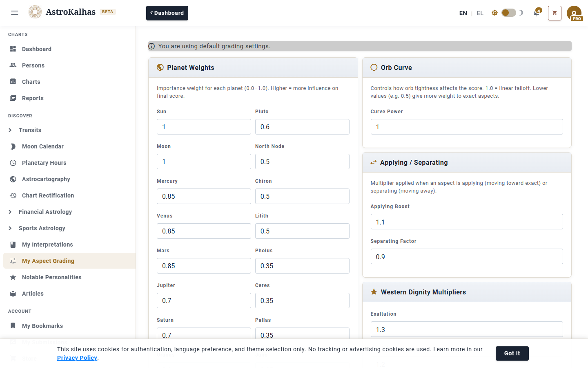The image size is (588, 368).
Task: Click the notifications bell icon
Action: 537,13
